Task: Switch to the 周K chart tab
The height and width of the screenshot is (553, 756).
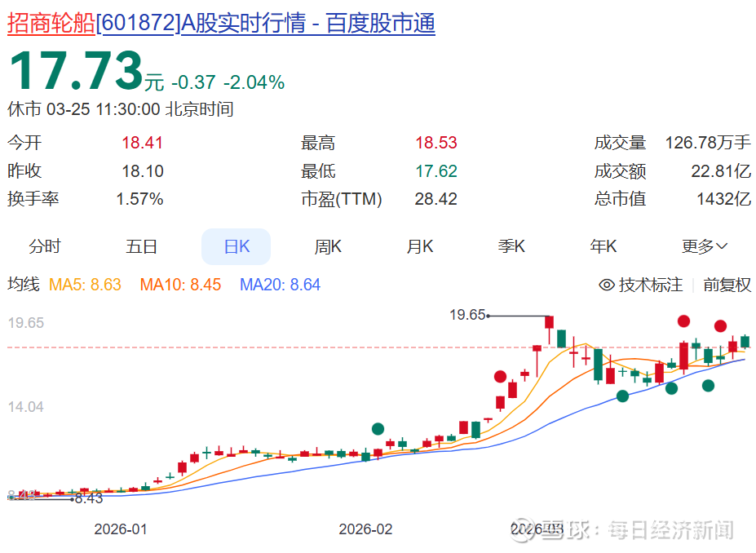Action: (328, 246)
